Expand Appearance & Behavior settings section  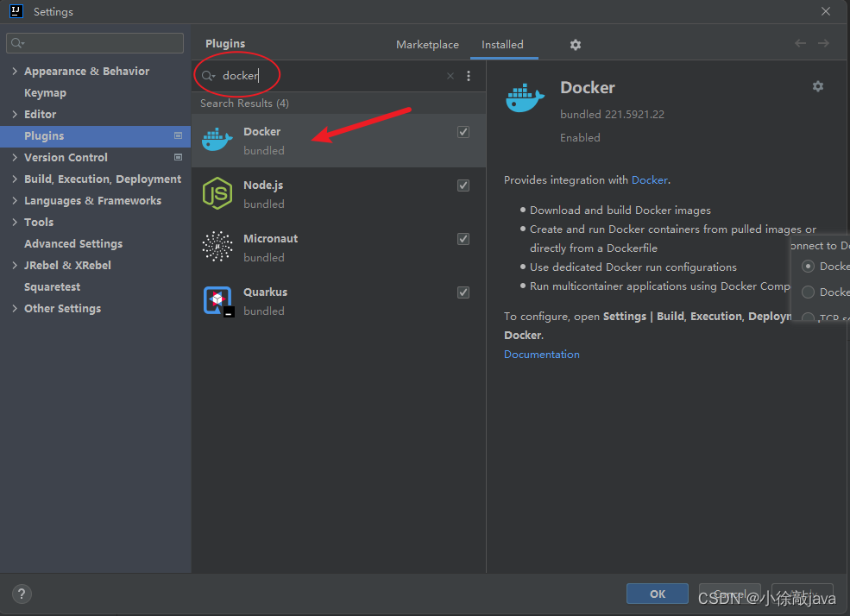15,72
